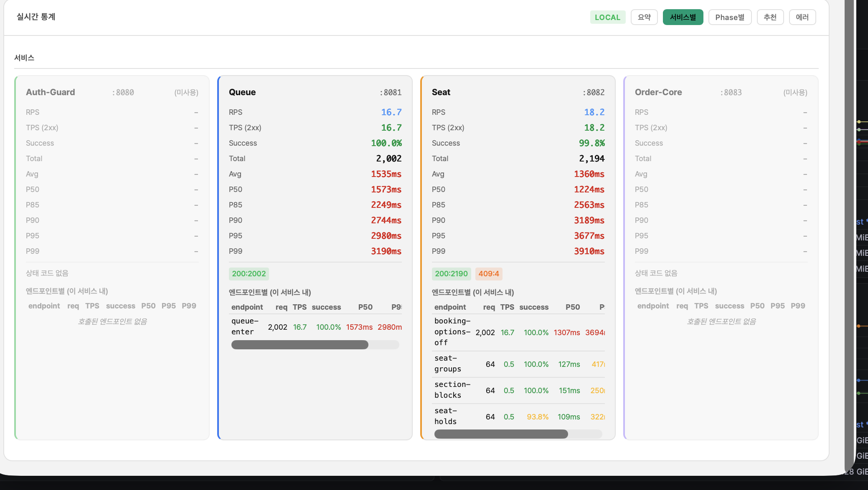This screenshot has height=490, width=868.
Task: Click the 409:4 status code badge
Action: point(488,274)
